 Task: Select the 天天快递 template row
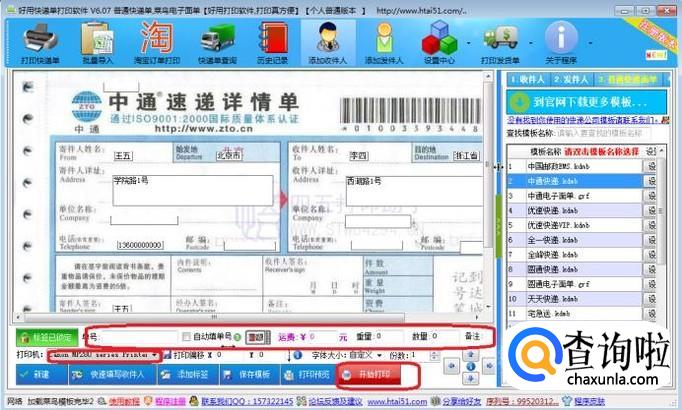click(574, 299)
